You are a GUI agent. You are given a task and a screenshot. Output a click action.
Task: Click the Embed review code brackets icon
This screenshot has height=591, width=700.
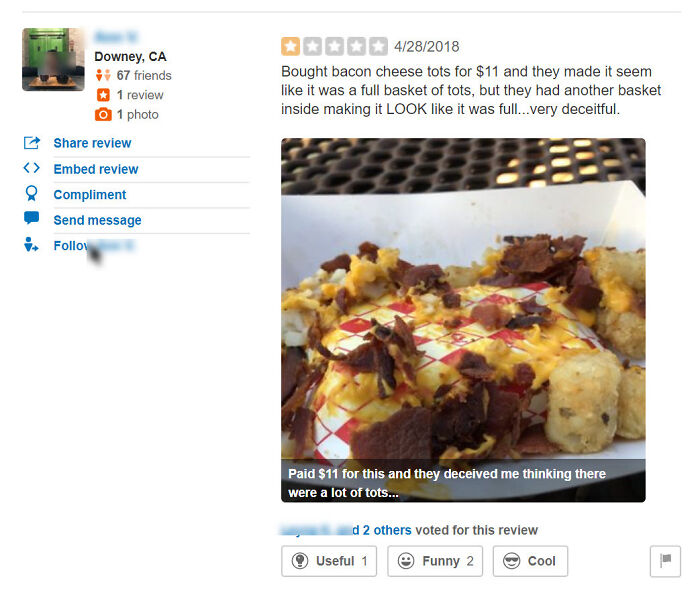pyautogui.click(x=32, y=168)
